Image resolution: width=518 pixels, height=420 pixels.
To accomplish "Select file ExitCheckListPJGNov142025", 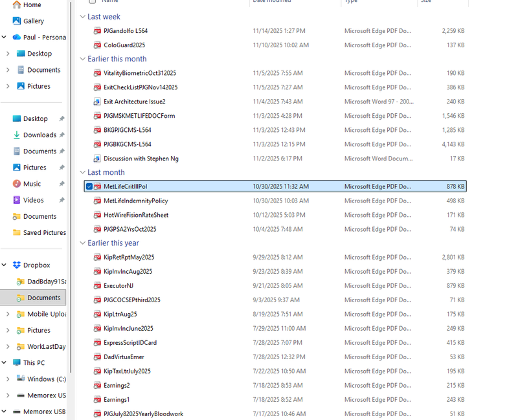I will (x=141, y=87).
